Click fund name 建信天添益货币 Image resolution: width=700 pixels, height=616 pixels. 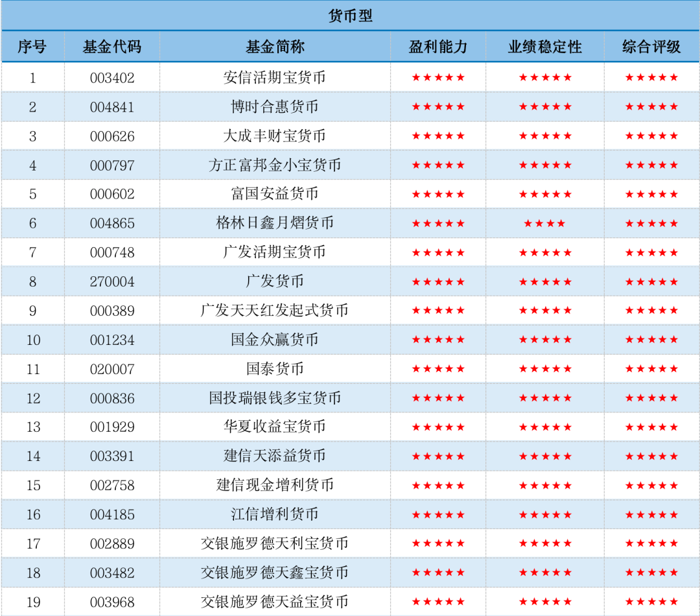(x=275, y=456)
